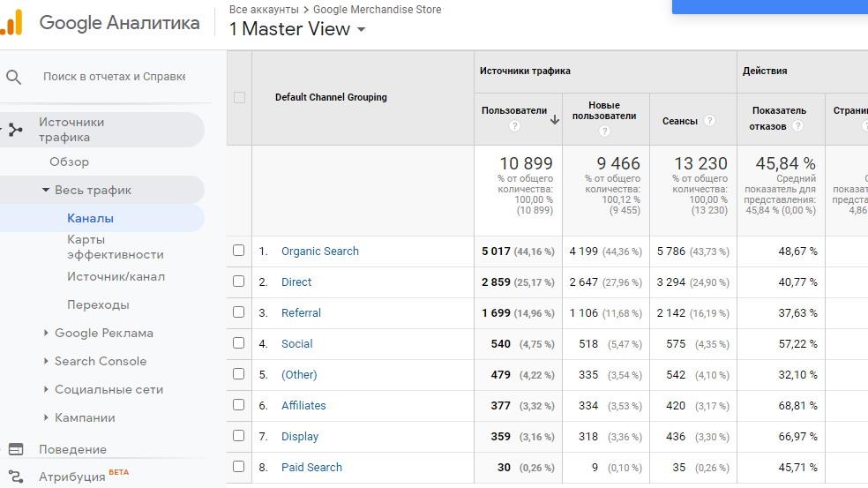
Task: Check the Paid Search row checkbox
Action: [x=238, y=467]
